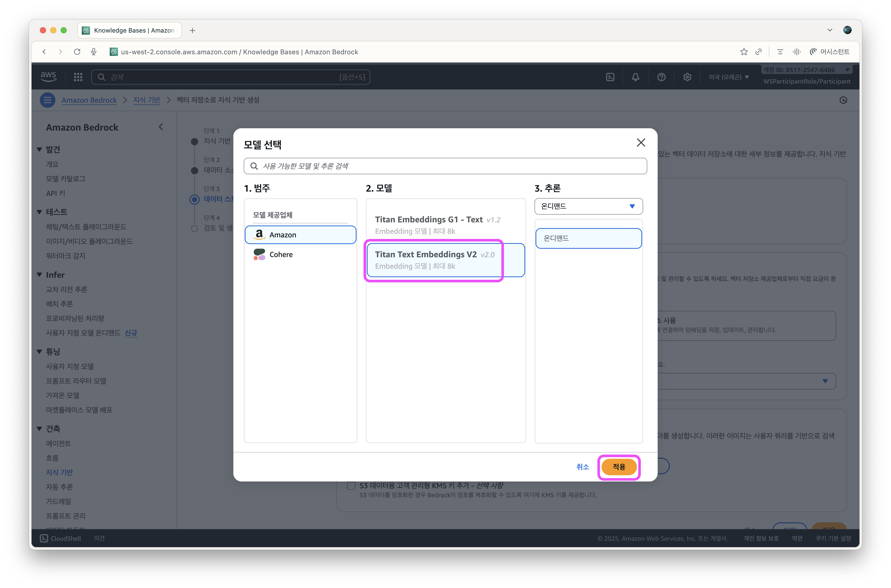Select the Amazon provider category
This screenshot has height=588, width=891.
pyautogui.click(x=301, y=235)
